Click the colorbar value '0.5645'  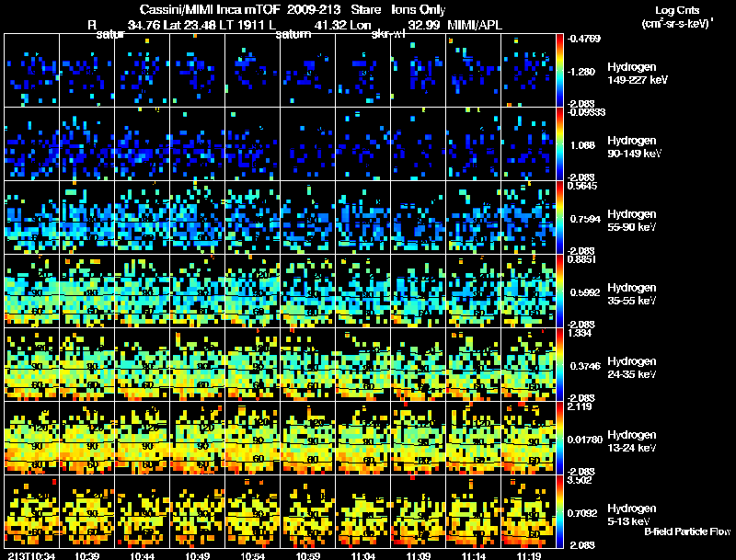tap(582, 186)
